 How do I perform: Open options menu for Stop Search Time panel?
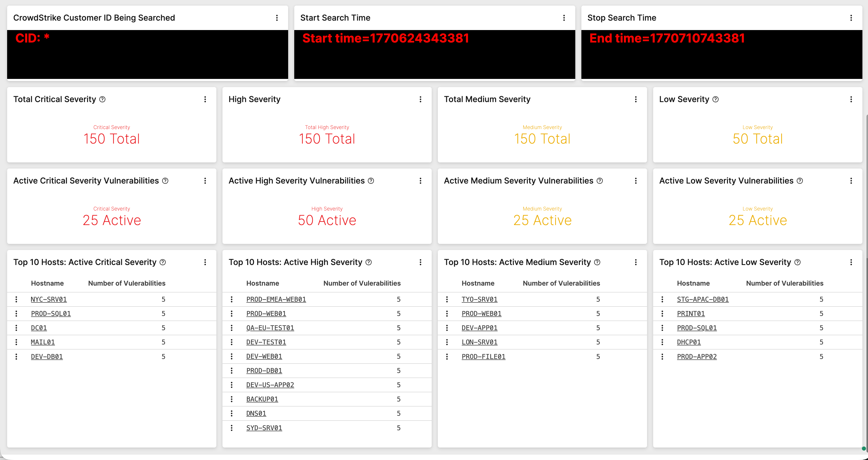pos(851,18)
